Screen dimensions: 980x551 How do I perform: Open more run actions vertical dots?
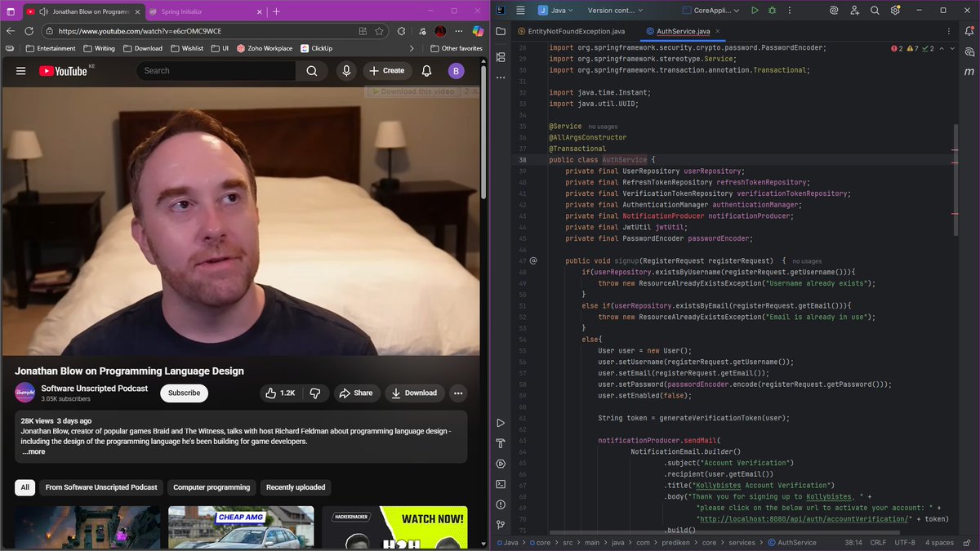(789, 11)
